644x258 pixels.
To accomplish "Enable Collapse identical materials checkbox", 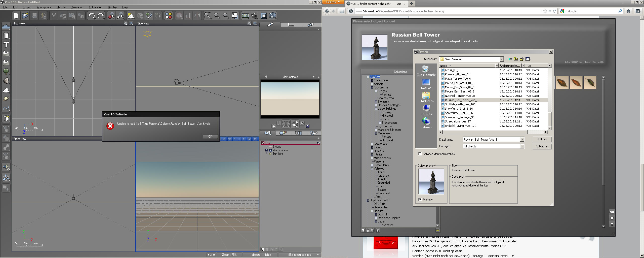I will [x=420, y=154].
